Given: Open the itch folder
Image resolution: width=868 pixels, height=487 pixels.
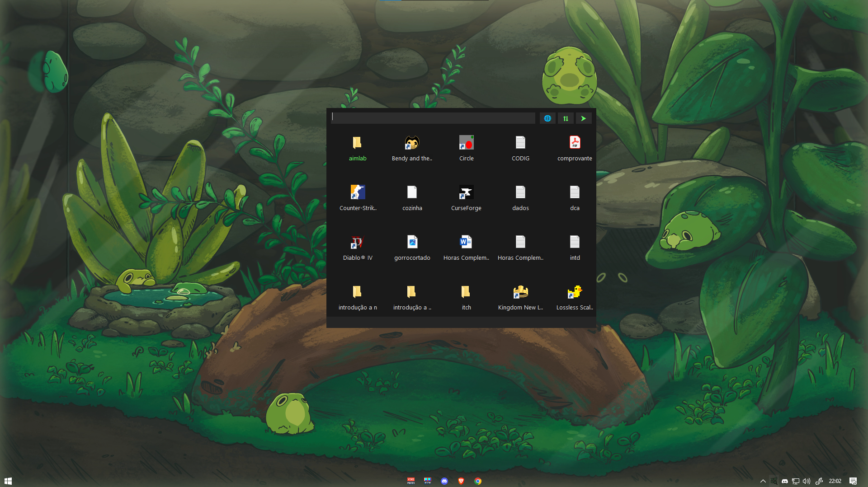Looking at the screenshot, I should [466, 297].
